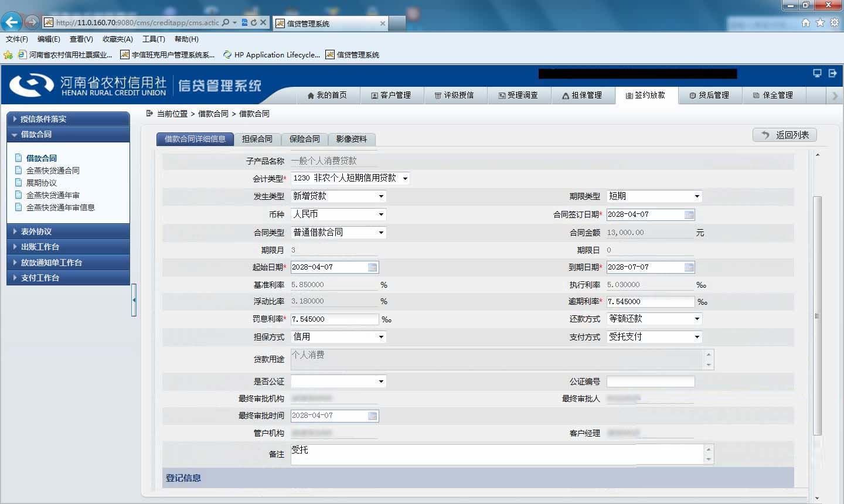This screenshot has width=844, height=504.
Task: Expand 表外协议 sidebar section
Action: [68, 231]
